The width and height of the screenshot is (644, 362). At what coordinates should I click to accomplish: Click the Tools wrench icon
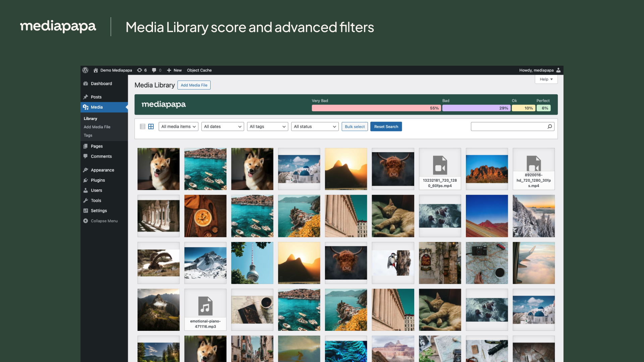[x=86, y=200]
